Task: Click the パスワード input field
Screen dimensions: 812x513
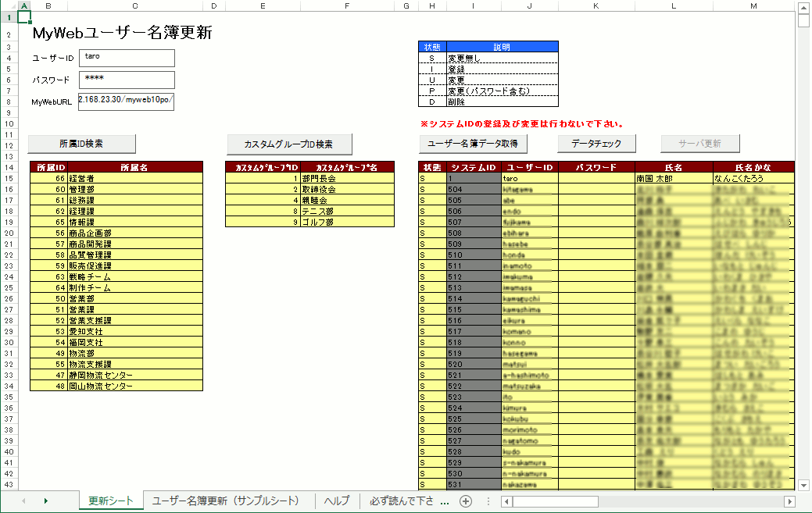Action: point(127,80)
